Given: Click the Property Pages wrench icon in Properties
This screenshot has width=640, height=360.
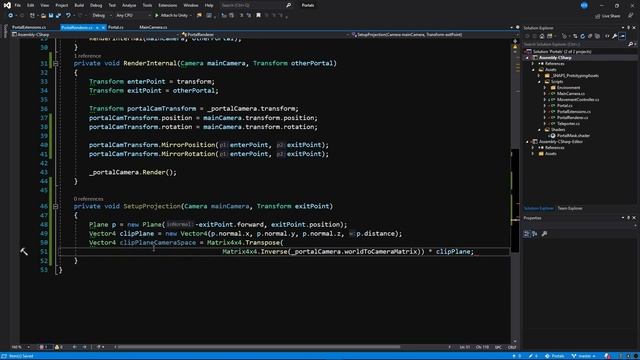Looking at the screenshot, I should click(x=544, y=234).
